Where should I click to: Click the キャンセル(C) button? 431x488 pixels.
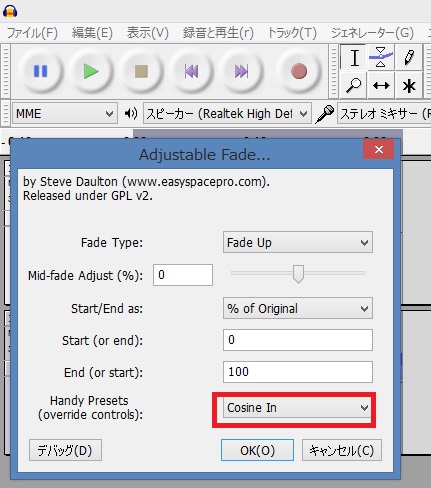coord(342,450)
